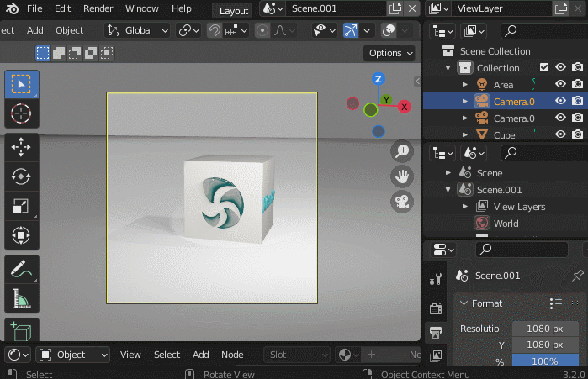Image resolution: width=588 pixels, height=379 pixels.
Task: Click the Add Cube tool
Action: (x=21, y=331)
